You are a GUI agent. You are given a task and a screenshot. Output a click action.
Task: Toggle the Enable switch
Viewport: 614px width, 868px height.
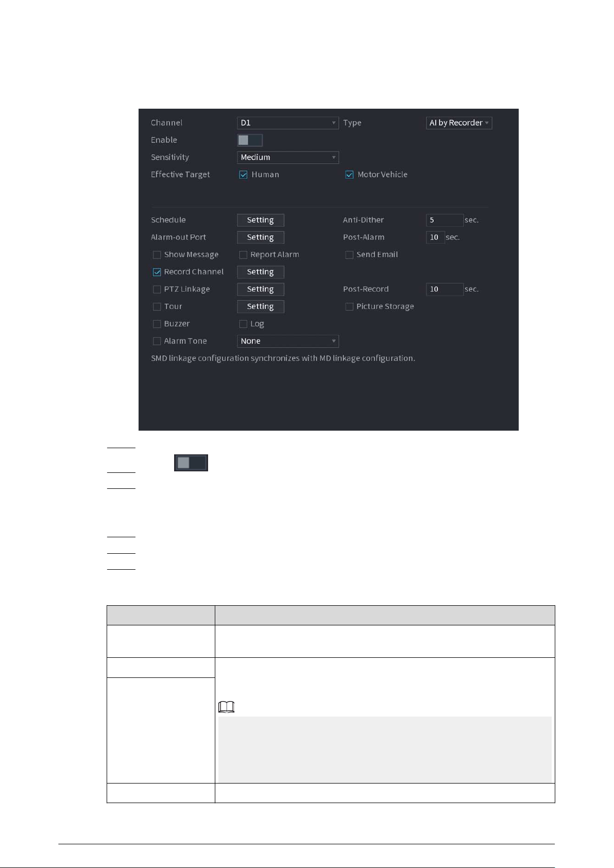coord(250,140)
